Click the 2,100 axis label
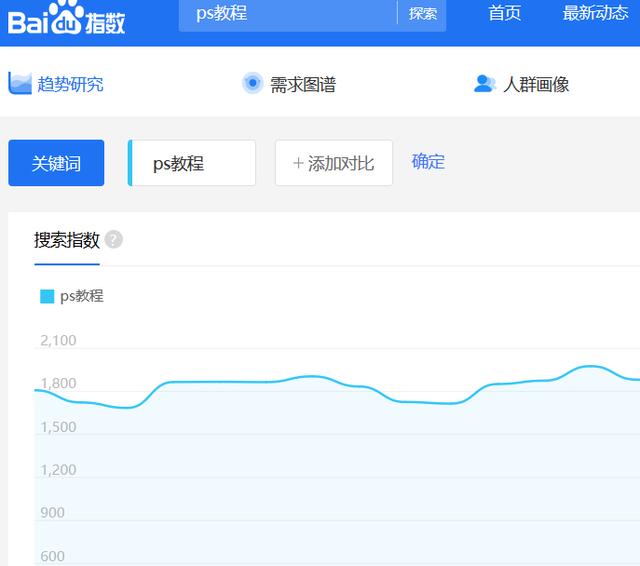 point(58,340)
